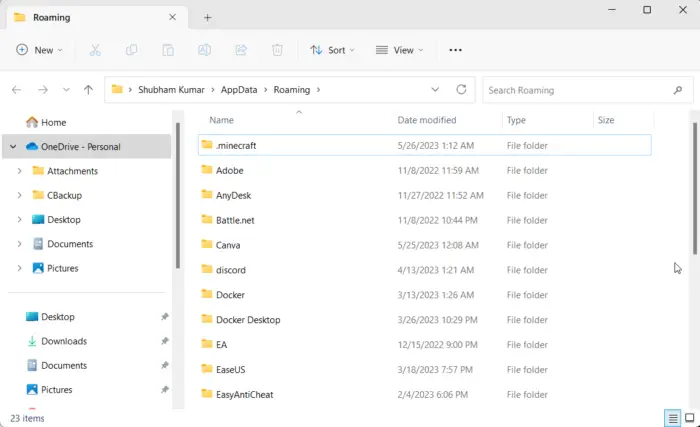This screenshot has height=427, width=700.
Task: Select the Battle.net folder
Action: pos(425,220)
